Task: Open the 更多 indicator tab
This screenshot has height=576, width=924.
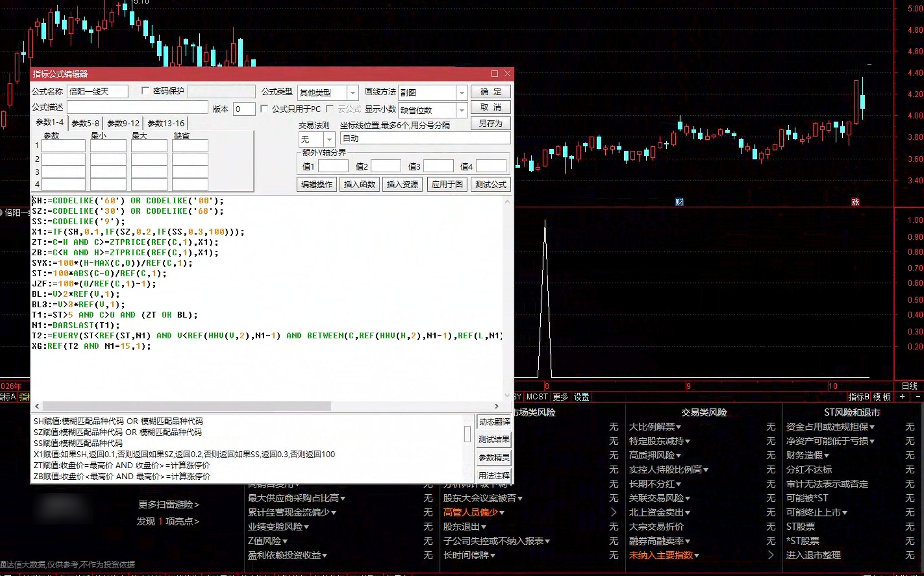Action: (x=560, y=397)
